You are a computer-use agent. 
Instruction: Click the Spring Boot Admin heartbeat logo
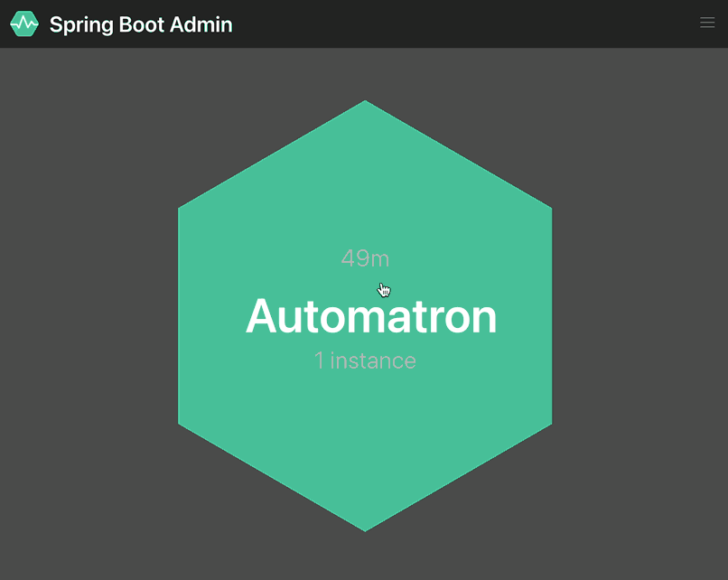click(24, 23)
